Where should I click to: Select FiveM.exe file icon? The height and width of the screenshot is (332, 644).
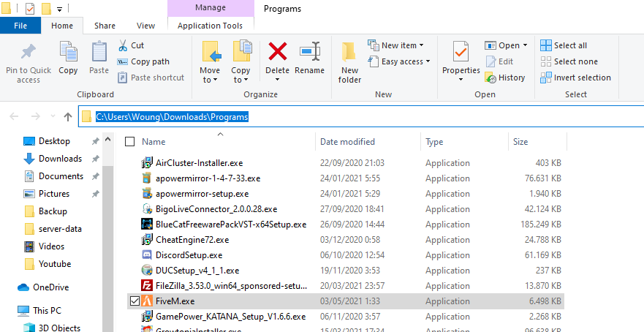[x=147, y=301]
